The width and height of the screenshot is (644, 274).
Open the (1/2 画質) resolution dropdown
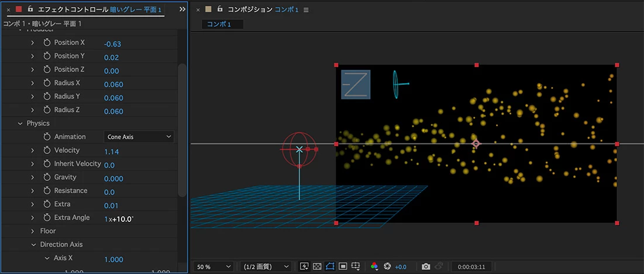click(x=266, y=266)
